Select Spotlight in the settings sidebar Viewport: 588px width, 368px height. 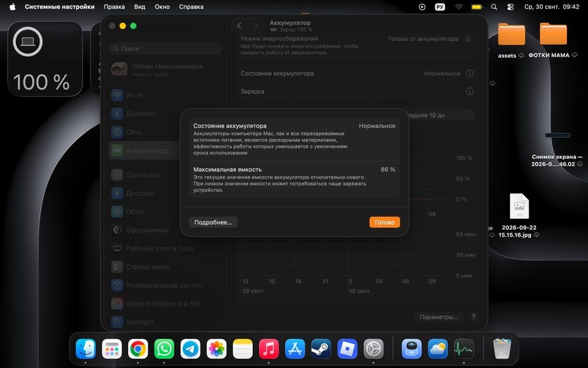165,322
